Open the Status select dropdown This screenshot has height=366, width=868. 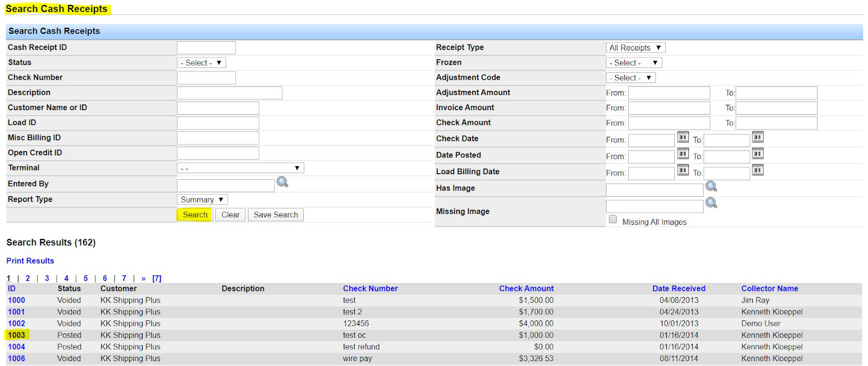point(201,63)
